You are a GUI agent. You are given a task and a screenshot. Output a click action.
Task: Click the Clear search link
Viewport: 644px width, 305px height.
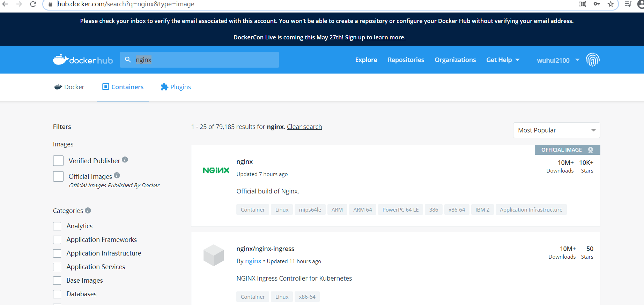(x=304, y=127)
